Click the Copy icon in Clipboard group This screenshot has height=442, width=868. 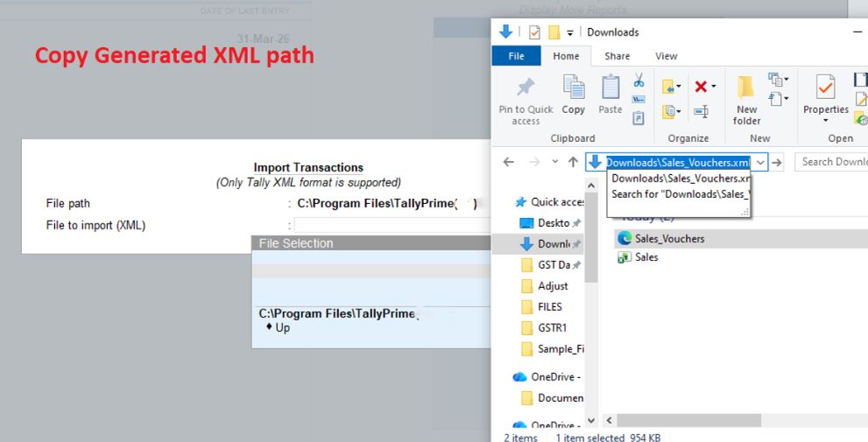point(574,88)
